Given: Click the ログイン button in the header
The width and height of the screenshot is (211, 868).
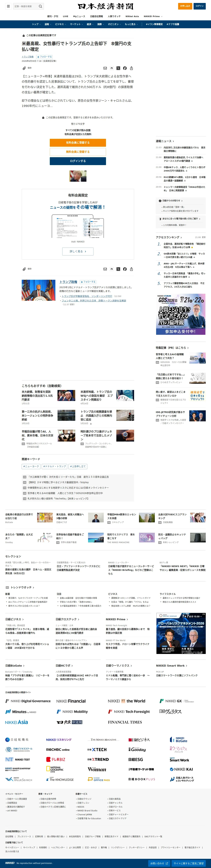Looking at the screenshot, I should pos(200,6).
